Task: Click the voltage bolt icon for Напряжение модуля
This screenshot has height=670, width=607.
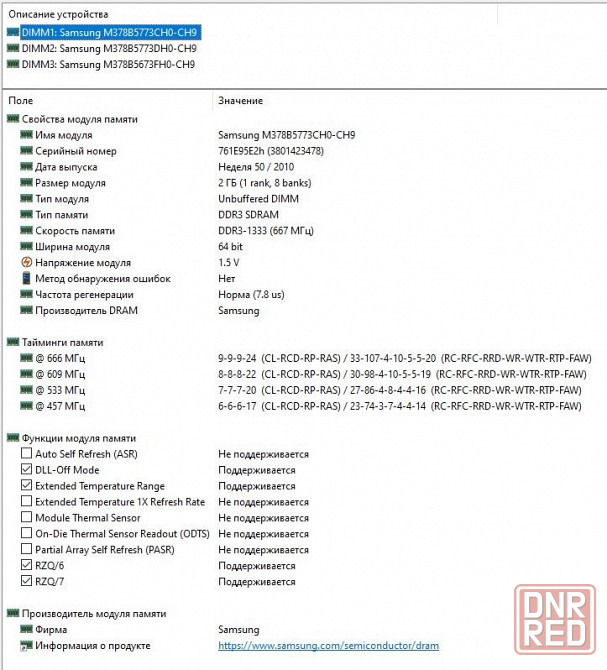Action: click(x=26, y=262)
